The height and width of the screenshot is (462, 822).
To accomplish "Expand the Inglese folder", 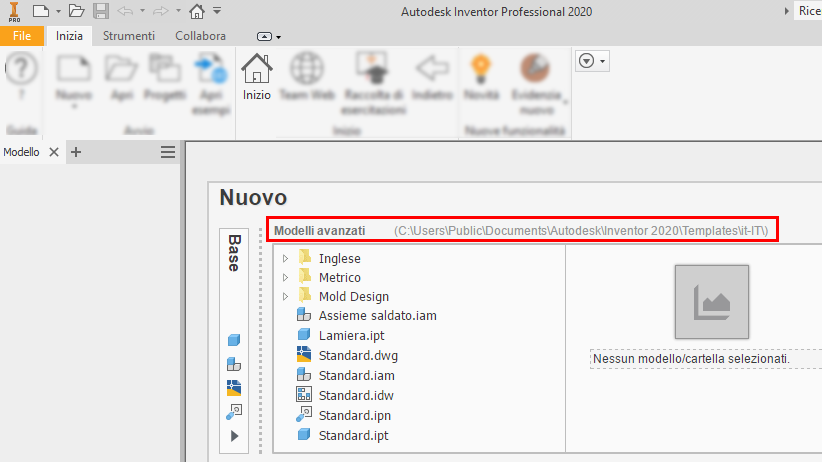I will [x=285, y=259].
